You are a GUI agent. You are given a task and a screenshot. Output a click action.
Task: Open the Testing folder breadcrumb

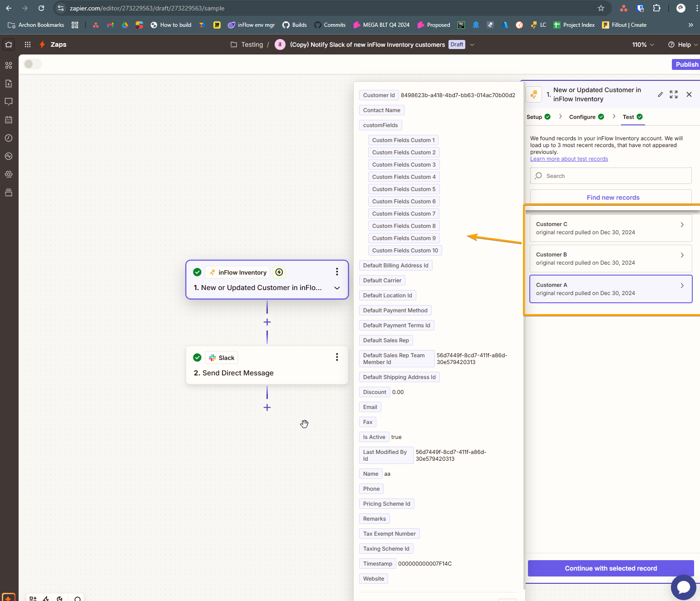tap(247, 44)
